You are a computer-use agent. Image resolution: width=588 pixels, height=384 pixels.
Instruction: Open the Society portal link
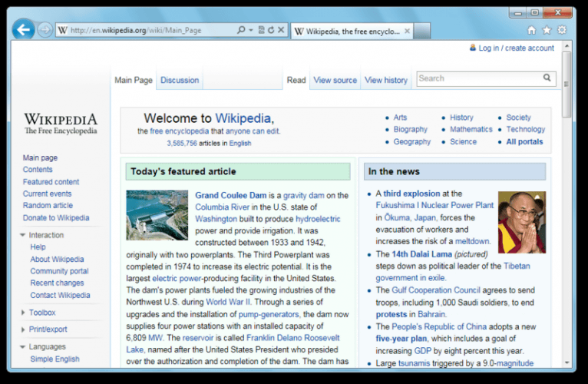click(518, 118)
